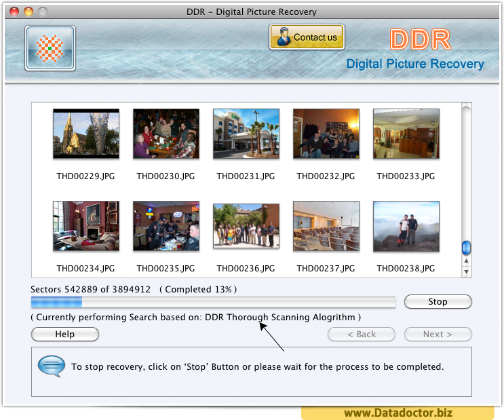
Task: Click file name THD00230.JPG
Action: (166, 176)
